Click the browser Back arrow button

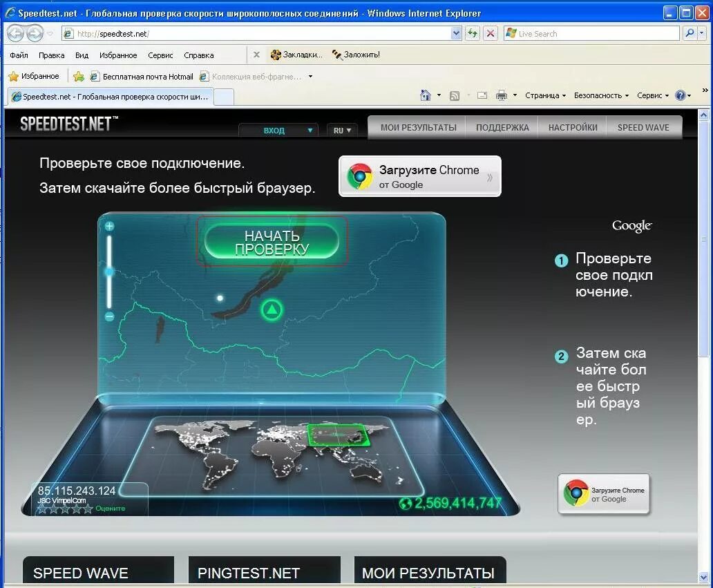[x=15, y=33]
